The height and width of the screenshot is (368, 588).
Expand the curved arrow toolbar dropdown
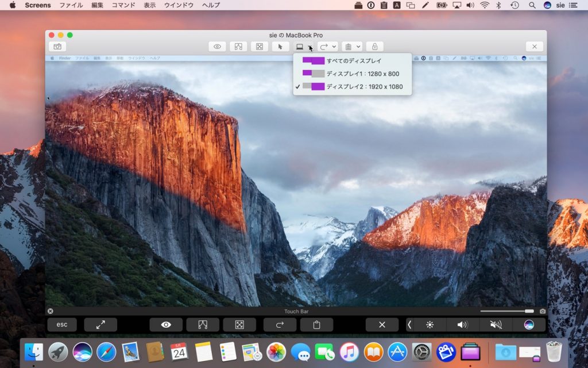click(x=334, y=47)
